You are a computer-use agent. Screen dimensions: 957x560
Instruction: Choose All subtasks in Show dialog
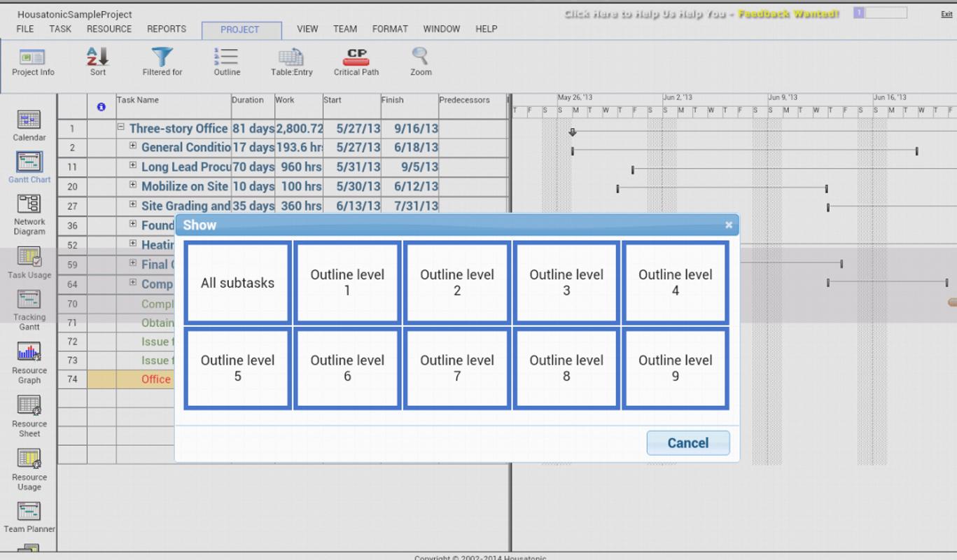(237, 283)
